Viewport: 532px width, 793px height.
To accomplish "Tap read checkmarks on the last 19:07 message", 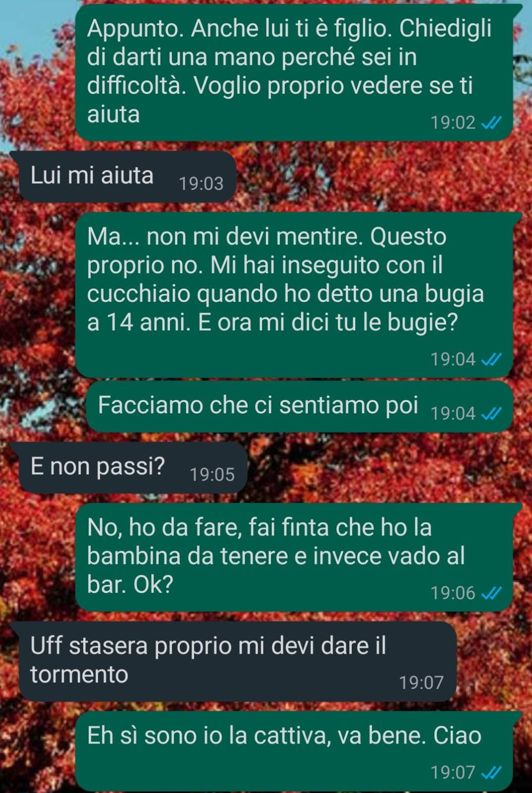I will point(491,772).
